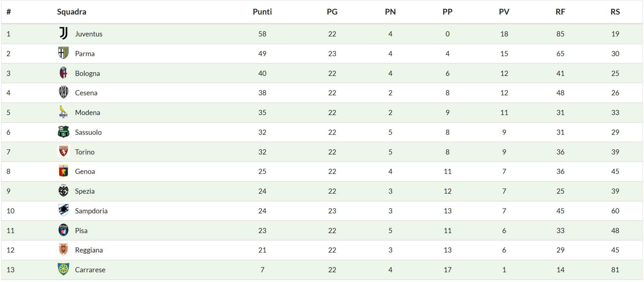Open the Juventus team name link
644x282 pixels.
(x=89, y=34)
